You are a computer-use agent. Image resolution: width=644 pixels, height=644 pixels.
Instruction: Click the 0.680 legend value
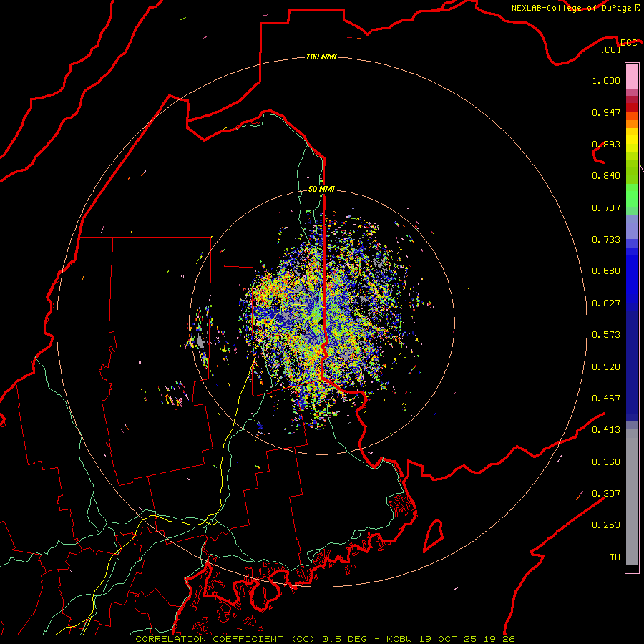pyautogui.click(x=606, y=271)
